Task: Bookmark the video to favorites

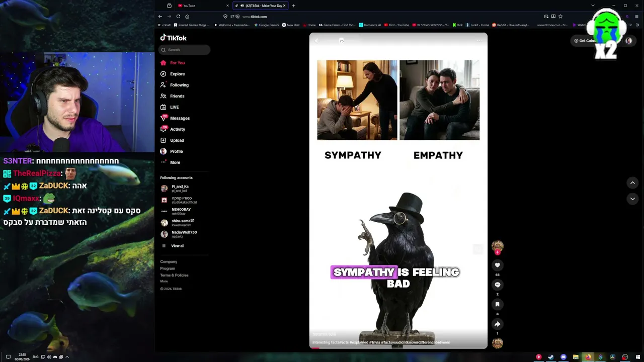Action: pos(497,304)
